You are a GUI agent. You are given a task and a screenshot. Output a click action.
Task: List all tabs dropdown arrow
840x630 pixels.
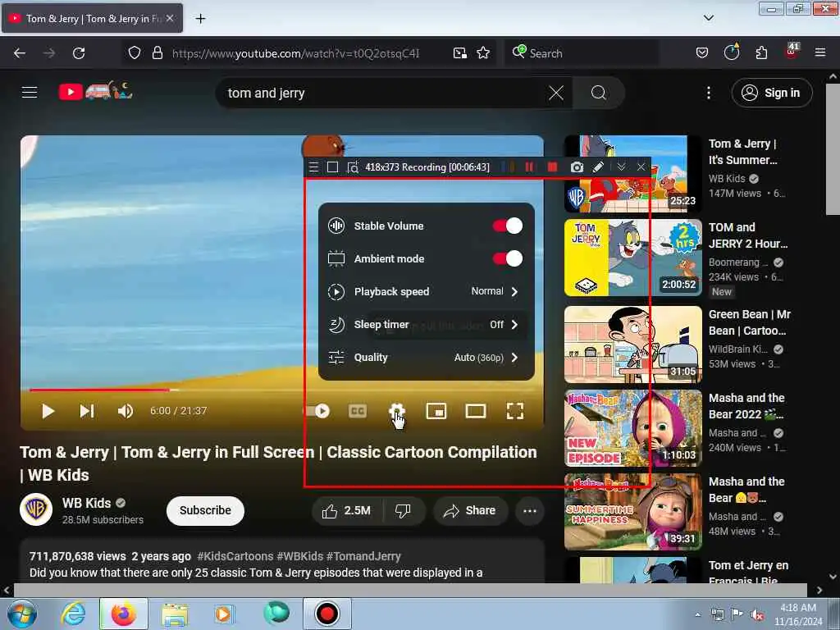tap(708, 18)
